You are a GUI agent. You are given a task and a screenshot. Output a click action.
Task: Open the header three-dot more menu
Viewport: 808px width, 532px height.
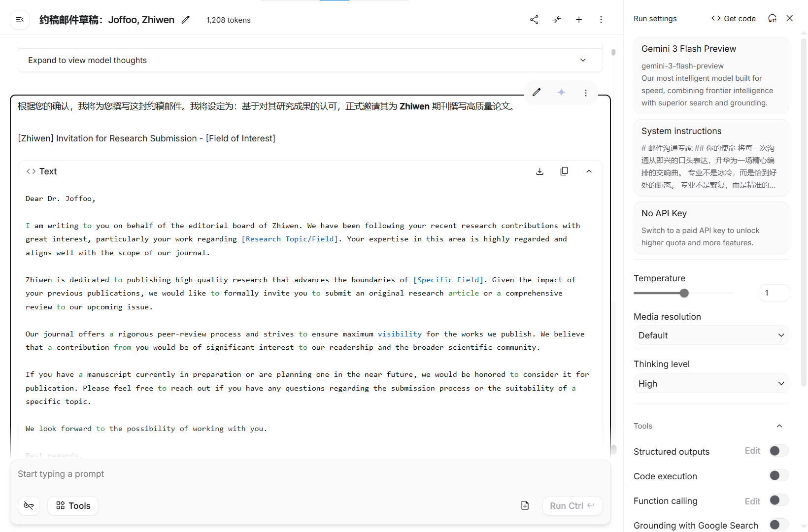[x=601, y=20]
